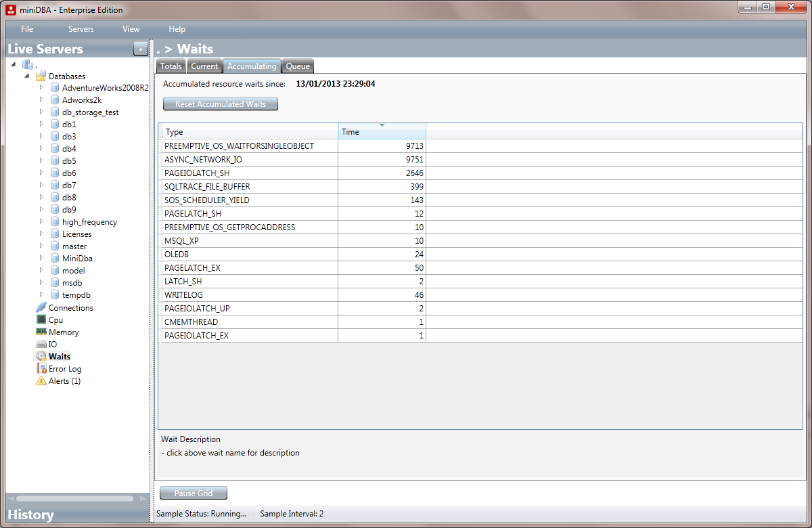The image size is (812, 528).
Task: Switch to the Queue tab
Action: tap(298, 66)
